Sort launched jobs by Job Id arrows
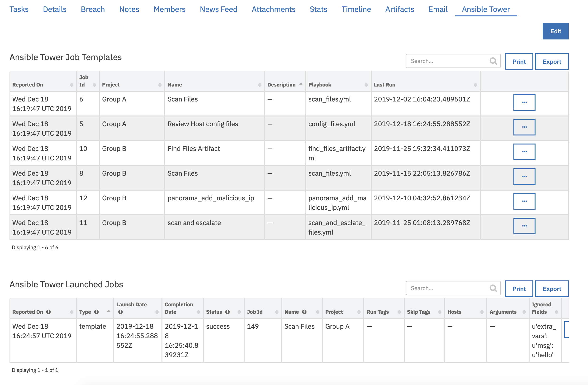The width and height of the screenshot is (588, 385). coord(277,312)
